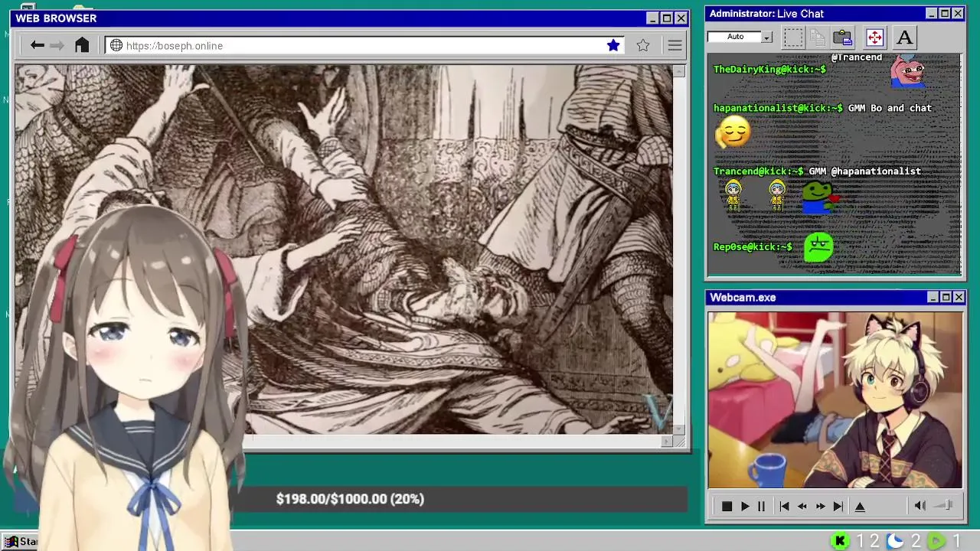This screenshot has width=980, height=551.
Task: Click the browser vertical scrollbar up arrow
Action: click(679, 71)
